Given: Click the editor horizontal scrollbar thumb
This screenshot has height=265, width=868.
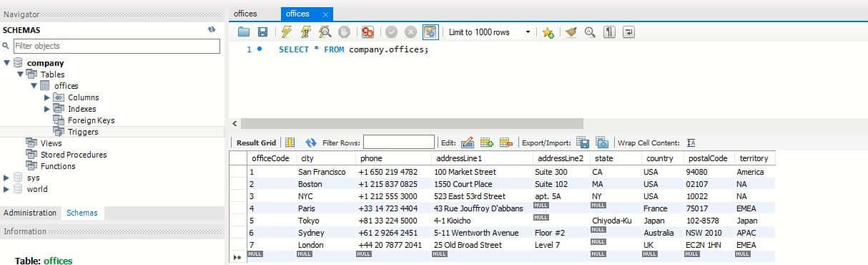Looking at the screenshot, I should click(x=412, y=123).
